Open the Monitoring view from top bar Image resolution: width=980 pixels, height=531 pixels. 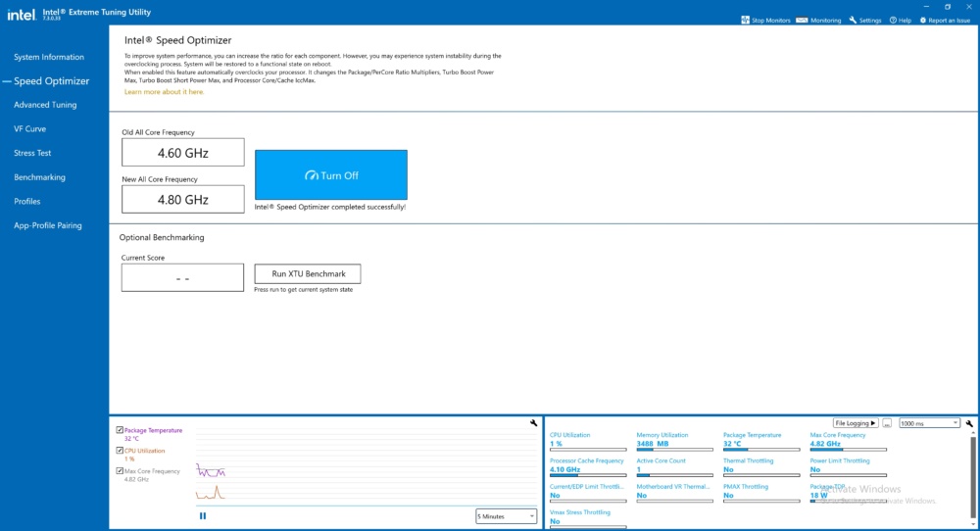tap(818, 20)
